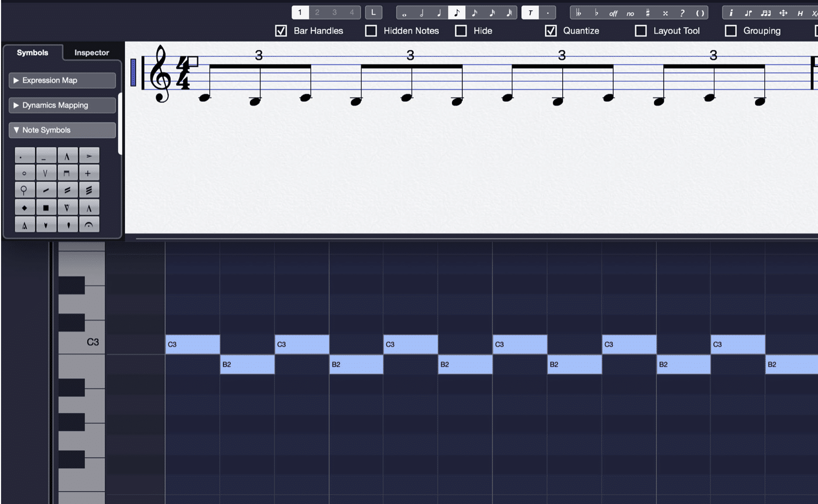
Task: Switch to the Inspector tab
Action: pyautogui.click(x=91, y=53)
